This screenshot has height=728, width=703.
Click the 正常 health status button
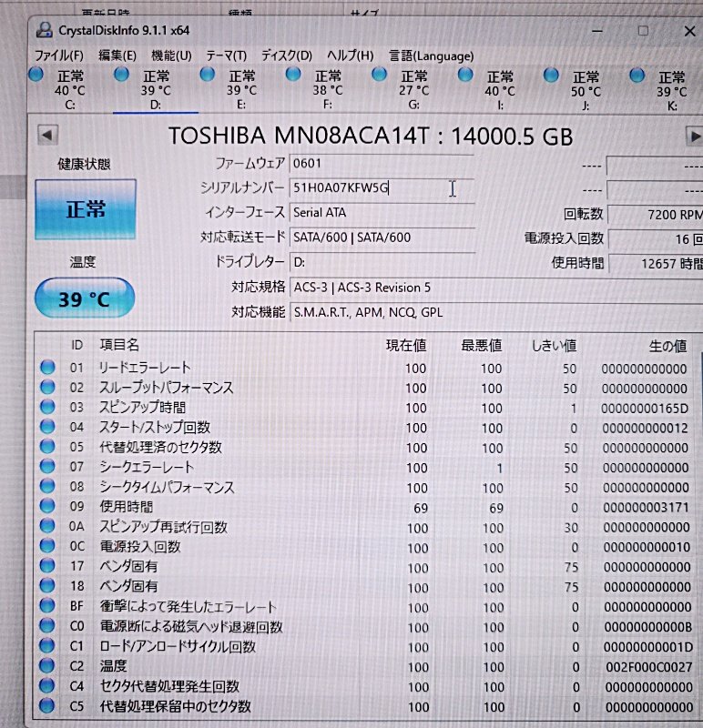[x=84, y=210]
